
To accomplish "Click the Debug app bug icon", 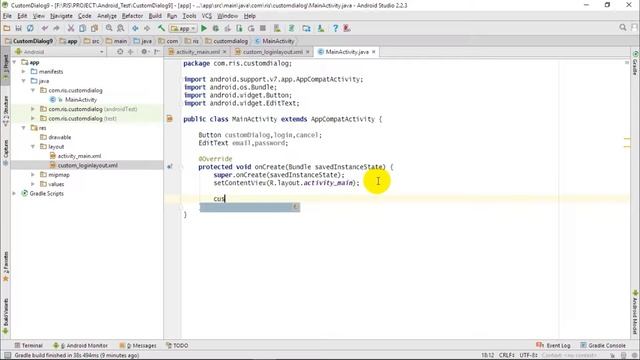I will coord(216,28).
